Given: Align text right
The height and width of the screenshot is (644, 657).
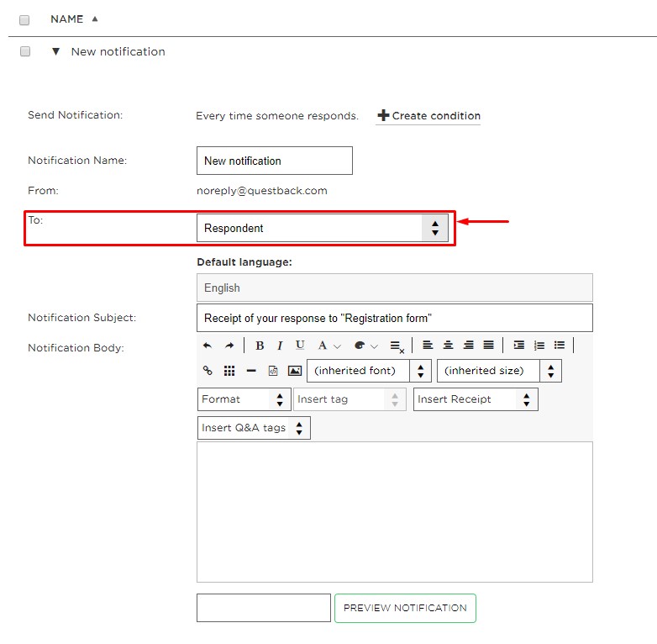Looking at the screenshot, I should (469, 345).
